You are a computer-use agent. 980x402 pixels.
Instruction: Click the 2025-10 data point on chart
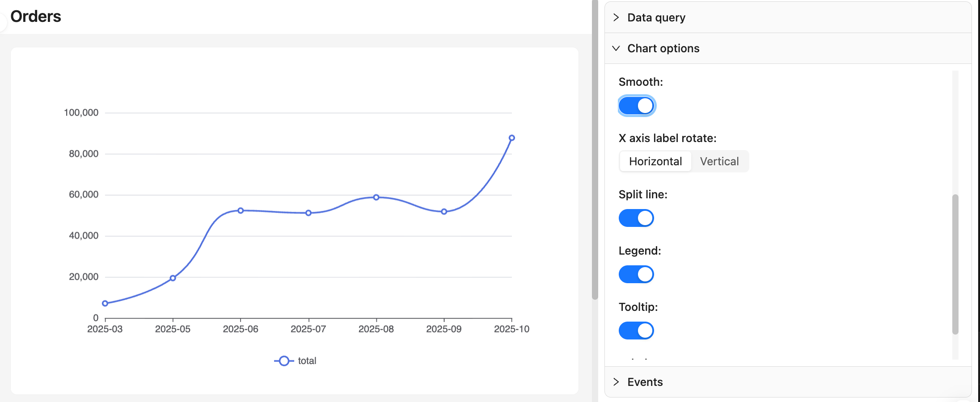(x=511, y=138)
